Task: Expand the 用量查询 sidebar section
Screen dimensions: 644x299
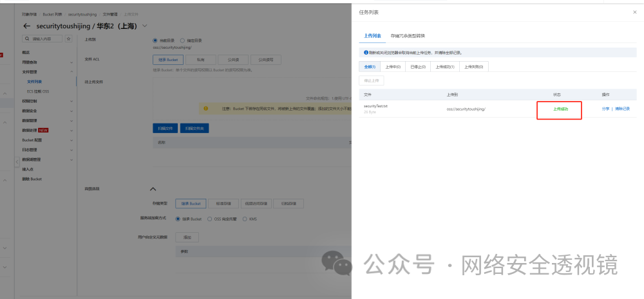Action: pyautogui.click(x=71, y=62)
